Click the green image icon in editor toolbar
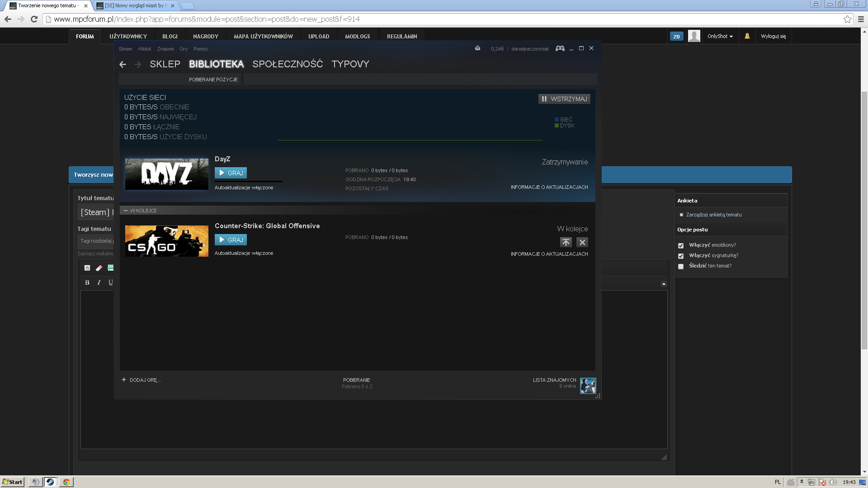The image size is (868, 488). click(x=111, y=268)
